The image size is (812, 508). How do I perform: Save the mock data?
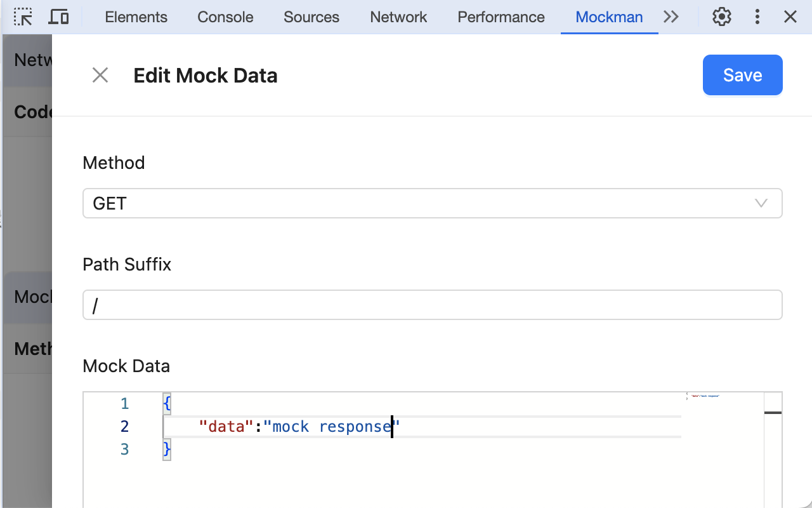[x=742, y=76]
